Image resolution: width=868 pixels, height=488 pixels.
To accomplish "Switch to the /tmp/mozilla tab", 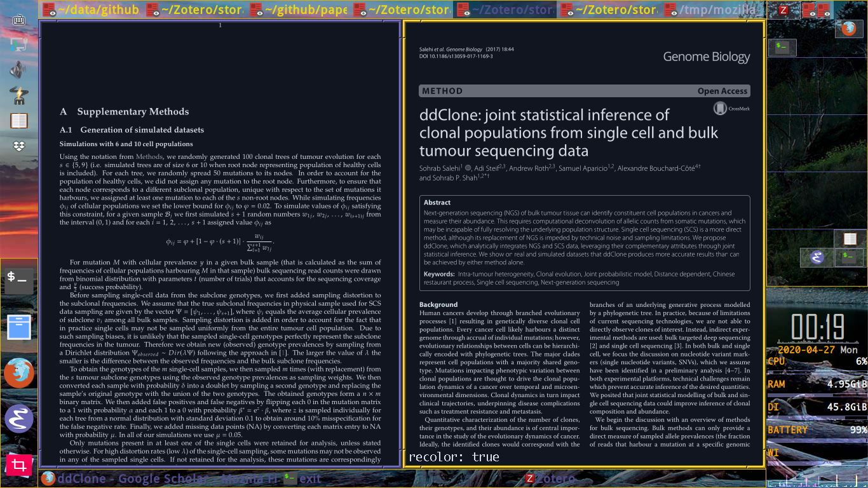I will pos(712,10).
